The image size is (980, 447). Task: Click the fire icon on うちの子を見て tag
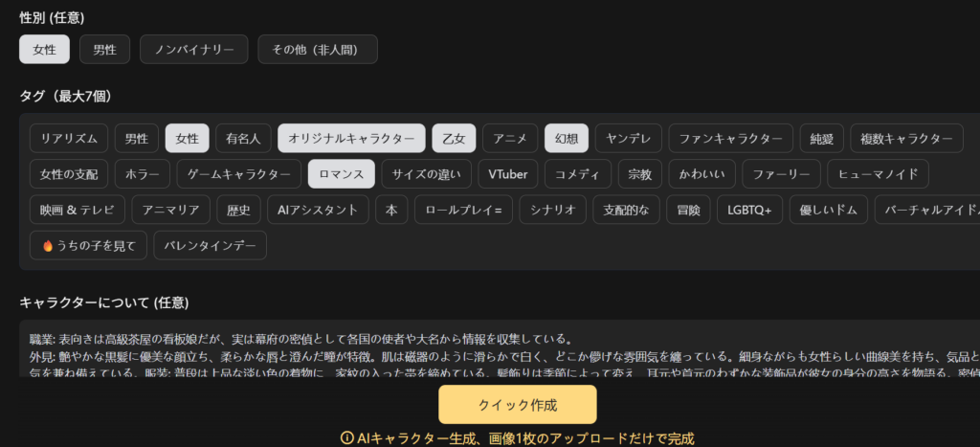click(47, 246)
